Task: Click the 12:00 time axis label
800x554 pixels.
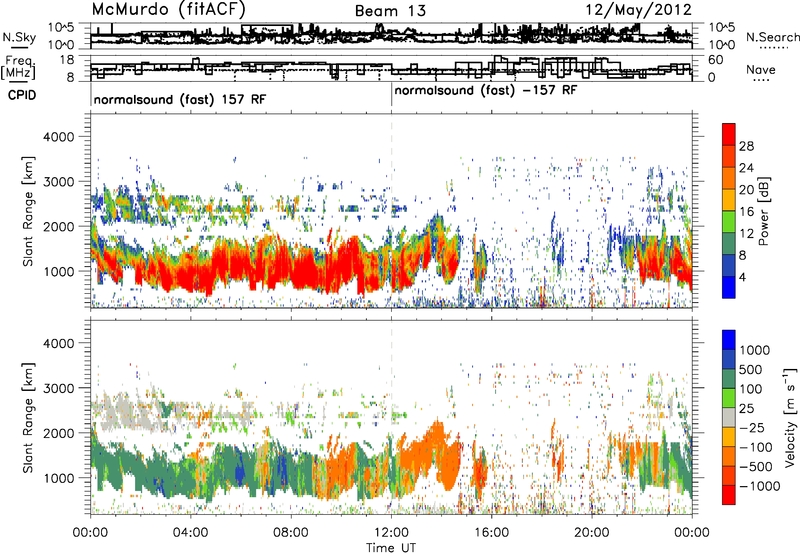Action: 391,533
